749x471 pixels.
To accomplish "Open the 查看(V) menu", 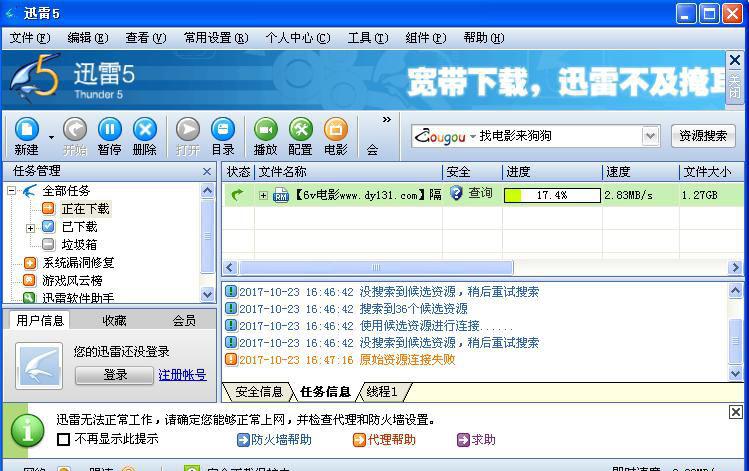I will pyautogui.click(x=146, y=38).
